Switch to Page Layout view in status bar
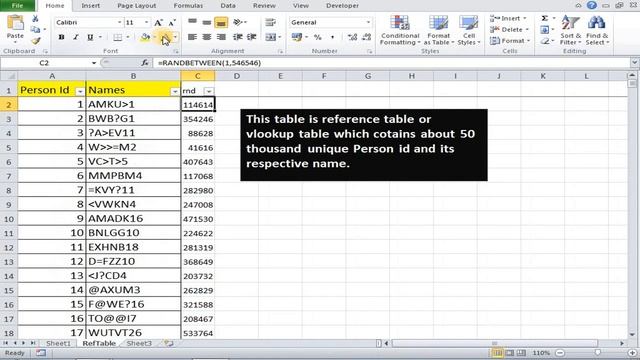This screenshot has height=360, width=640. click(x=510, y=353)
